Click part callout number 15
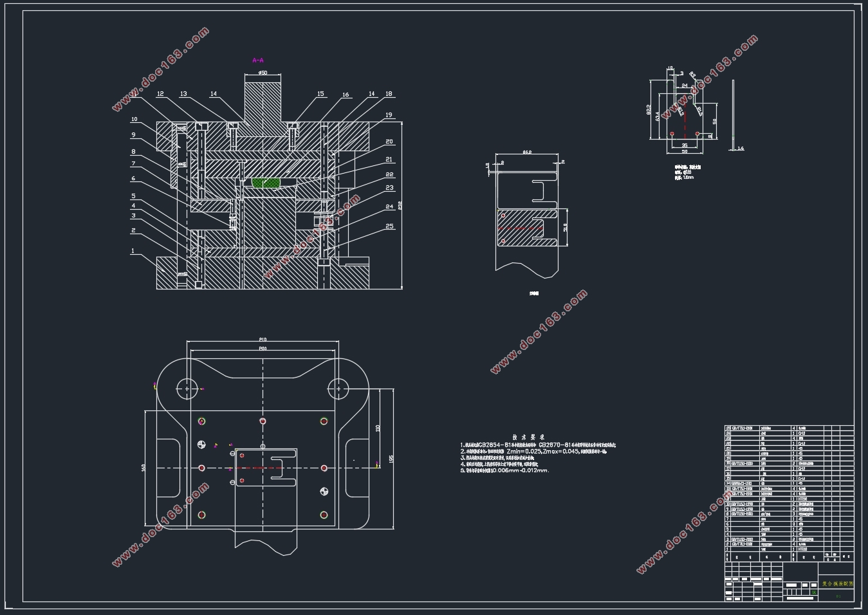The width and height of the screenshot is (868, 615). pyautogui.click(x=320, y=94)
